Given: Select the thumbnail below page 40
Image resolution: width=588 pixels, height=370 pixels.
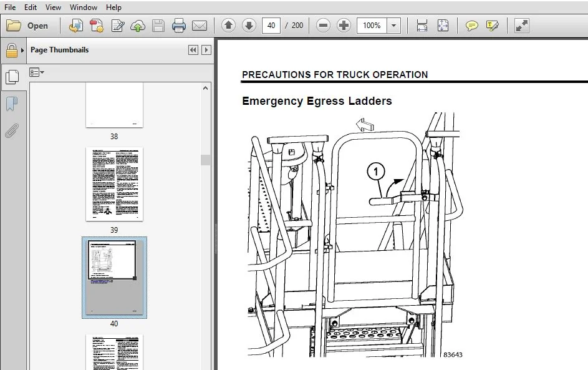Looking at the screenshot, I should [114, 352].
